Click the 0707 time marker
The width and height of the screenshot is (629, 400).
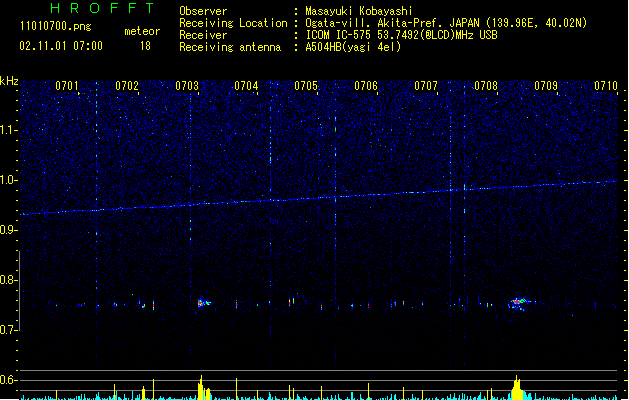pyautogui.click(x=426, y=86)
